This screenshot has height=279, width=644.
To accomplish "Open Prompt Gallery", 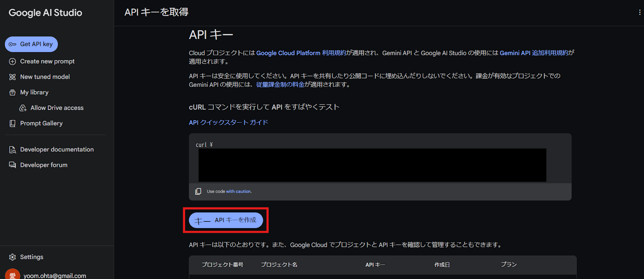I will click(41, 123).
